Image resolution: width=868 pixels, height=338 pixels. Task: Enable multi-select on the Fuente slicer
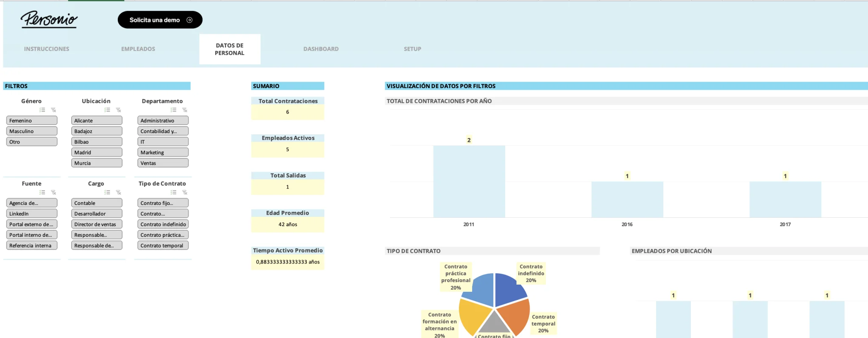[42, 192]
